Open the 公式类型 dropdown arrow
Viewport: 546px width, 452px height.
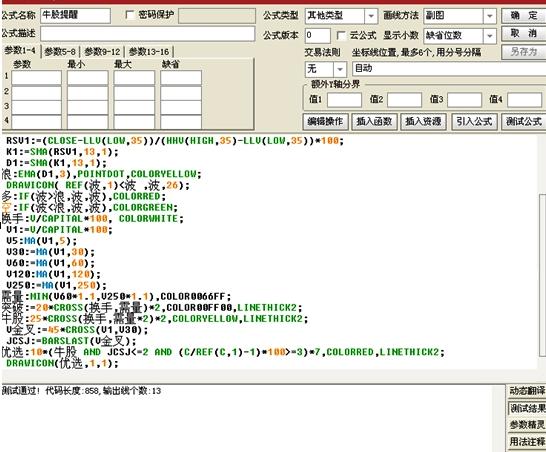(x=371, y=16)
